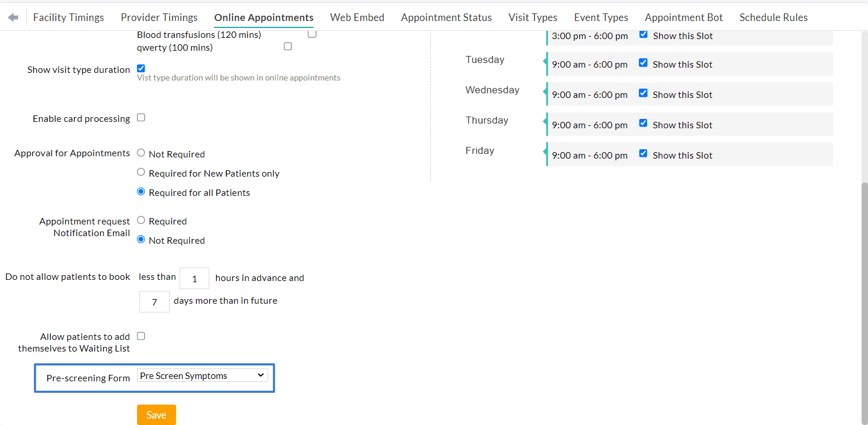Switch to the Event Types tab
Viewport: 868px width, 425px height.
[x=600, y=17]
